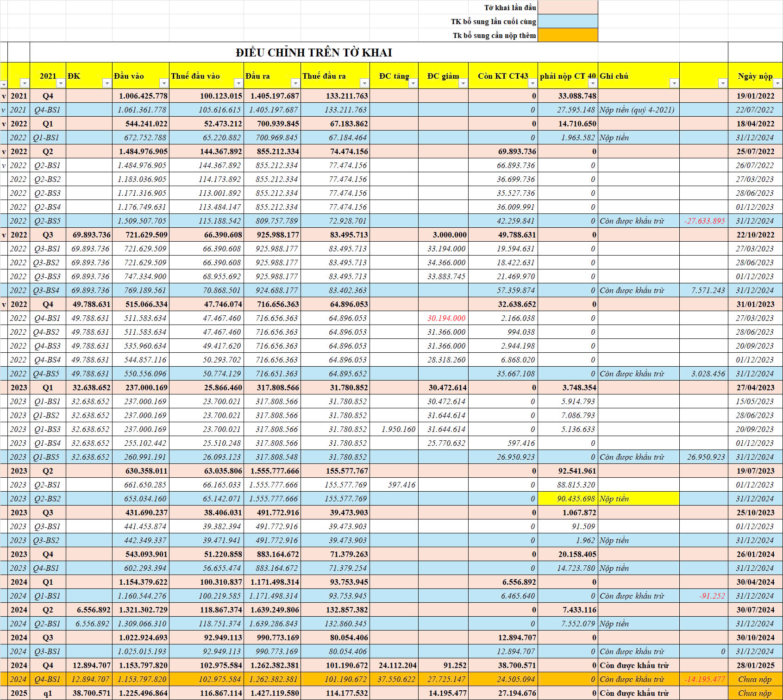Open the ĐK column filter dropdown
This screenshot has height=700, width=783.
107,83
